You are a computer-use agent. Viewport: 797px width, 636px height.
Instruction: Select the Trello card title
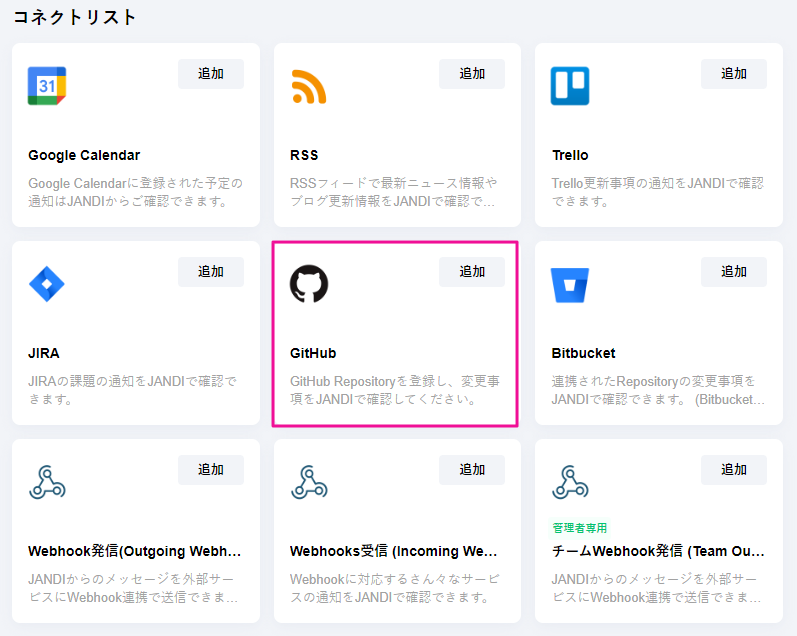[570, 156]
